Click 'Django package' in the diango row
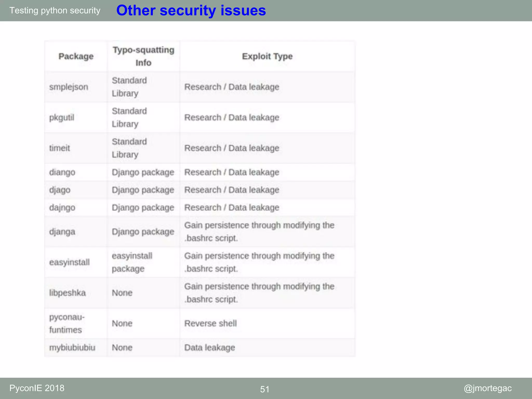The image size is (532, 399). point(143,172)
